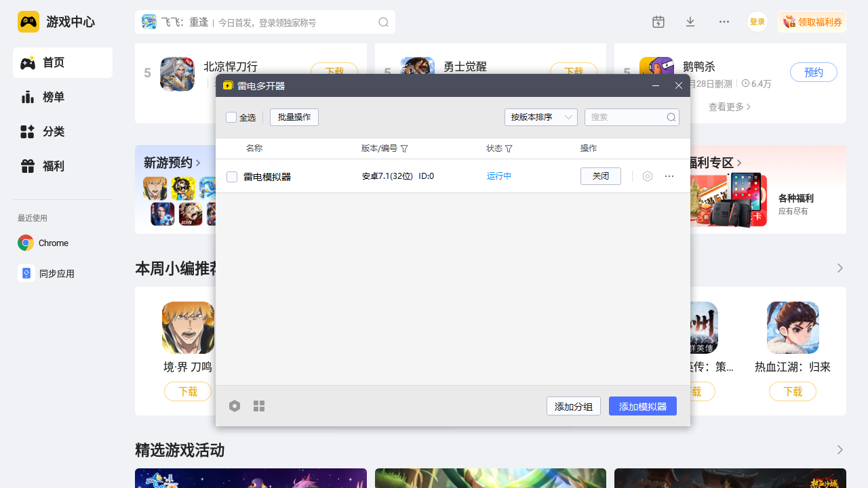Switch to 分类 section
Viewport: 868px width, 488px height.
[x=62, y=131]
